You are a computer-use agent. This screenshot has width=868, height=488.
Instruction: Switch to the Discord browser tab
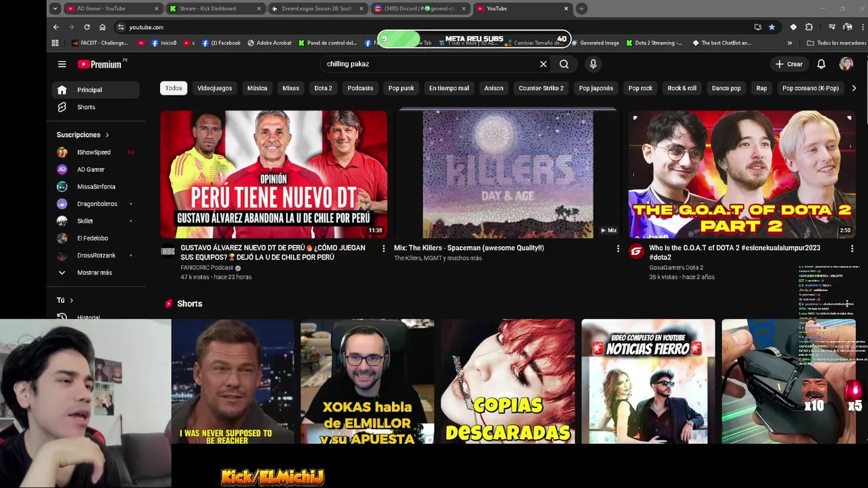420,9
